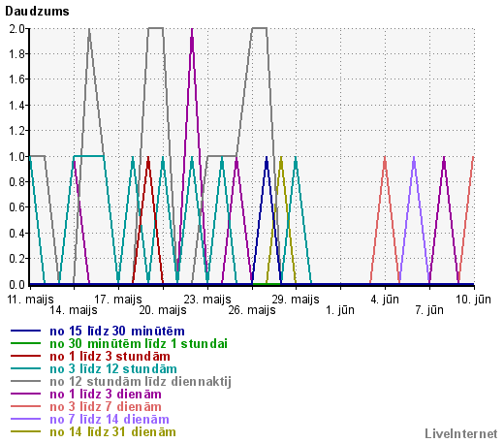Select 'no 12 stundām līdz diennaktij' legend label
The image size is (504, 443).
click(141, 382)
